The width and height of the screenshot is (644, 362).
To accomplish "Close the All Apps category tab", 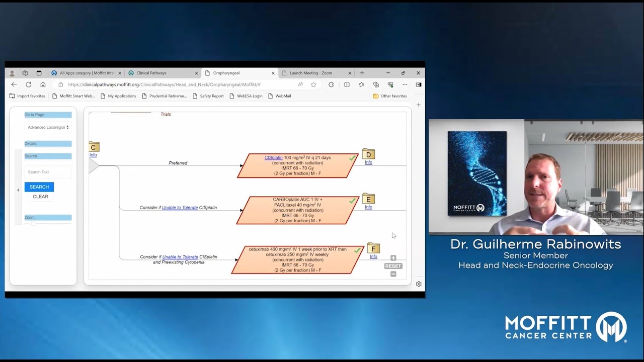I will (120, 73).
